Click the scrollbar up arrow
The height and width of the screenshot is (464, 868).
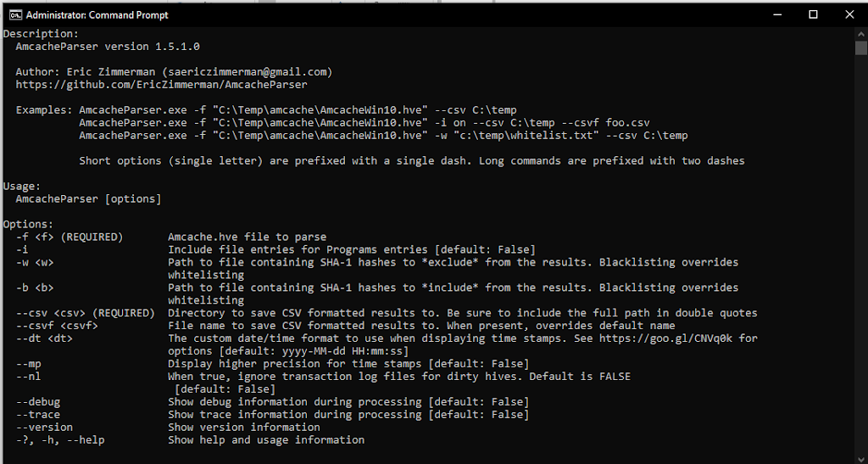pos(860,33)
